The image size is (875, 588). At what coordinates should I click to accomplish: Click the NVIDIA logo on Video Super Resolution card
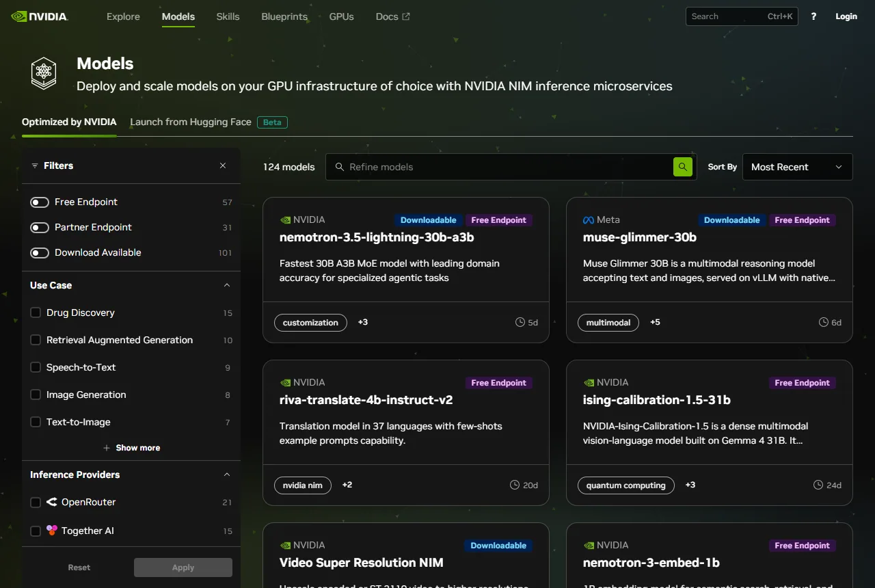(x=285, y=546)
